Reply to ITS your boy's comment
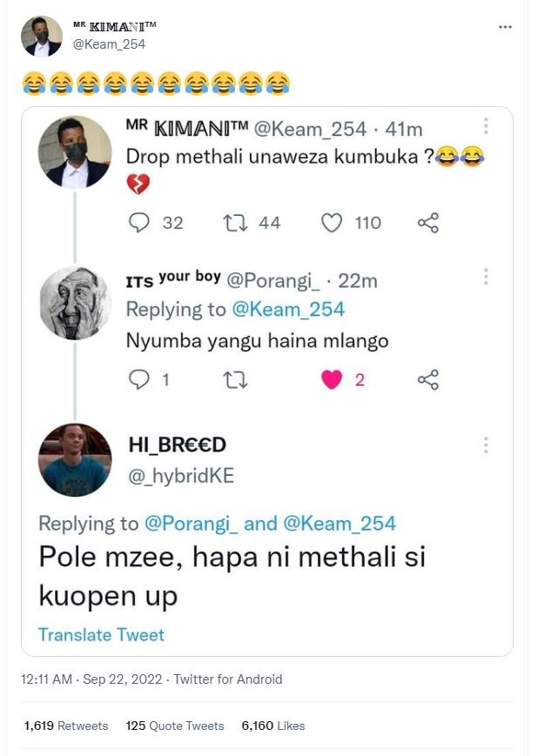This screenshot has width=538, height=756. 139,377
